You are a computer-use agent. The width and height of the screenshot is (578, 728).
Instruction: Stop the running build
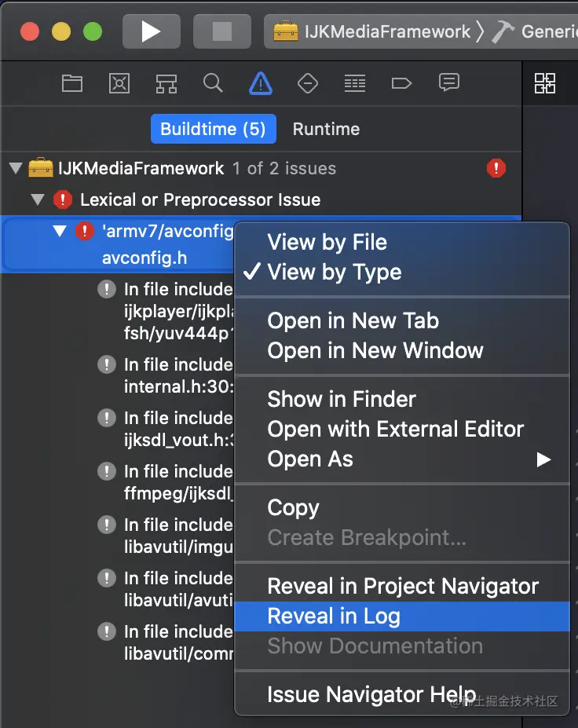[x=222, y=31]
